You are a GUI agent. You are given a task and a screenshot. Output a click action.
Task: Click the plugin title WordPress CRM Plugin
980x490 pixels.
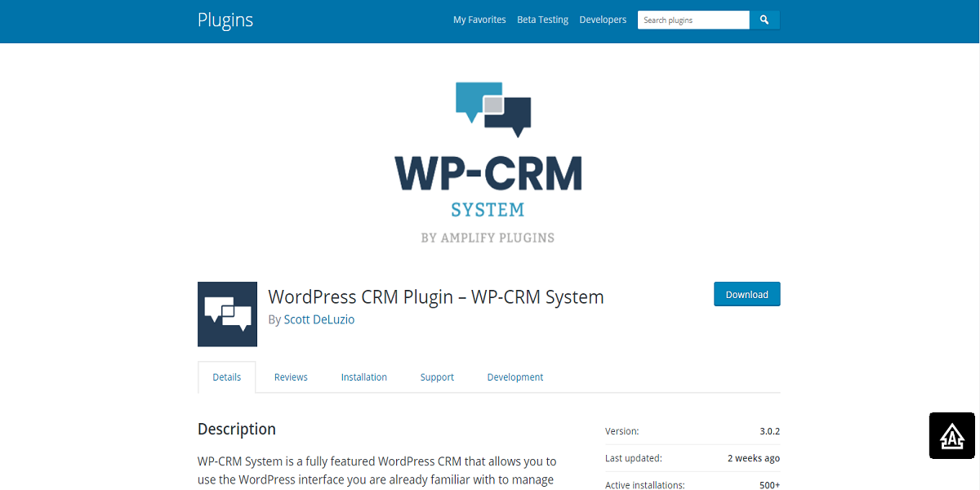pos(436,296)
